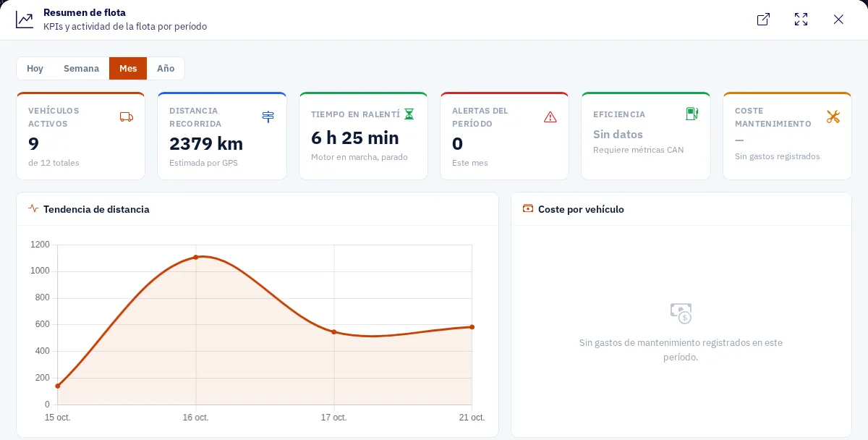Click the 15 oct. data point on chart
This screenshot has width=868, height=440.
tap(58, 386)
